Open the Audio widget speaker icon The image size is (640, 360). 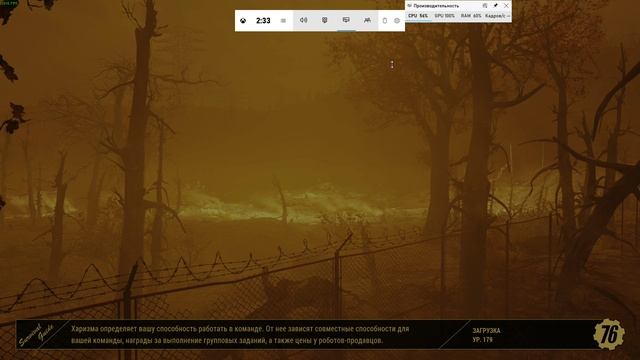[303, 20]
